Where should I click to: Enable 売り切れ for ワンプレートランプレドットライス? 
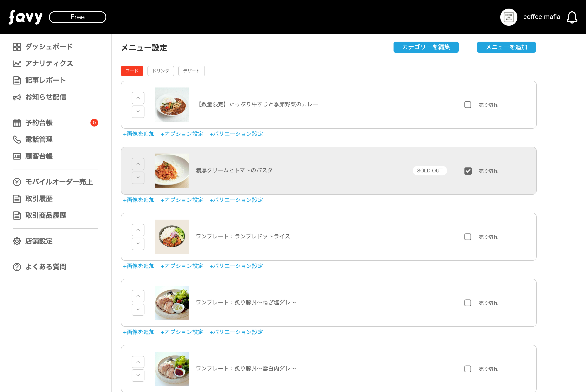(x=467, y=236)
